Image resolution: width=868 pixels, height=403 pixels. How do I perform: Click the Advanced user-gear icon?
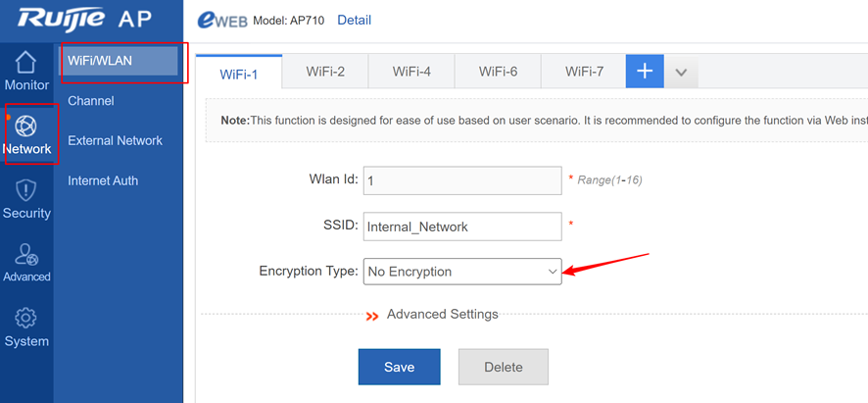click(26, 255)
